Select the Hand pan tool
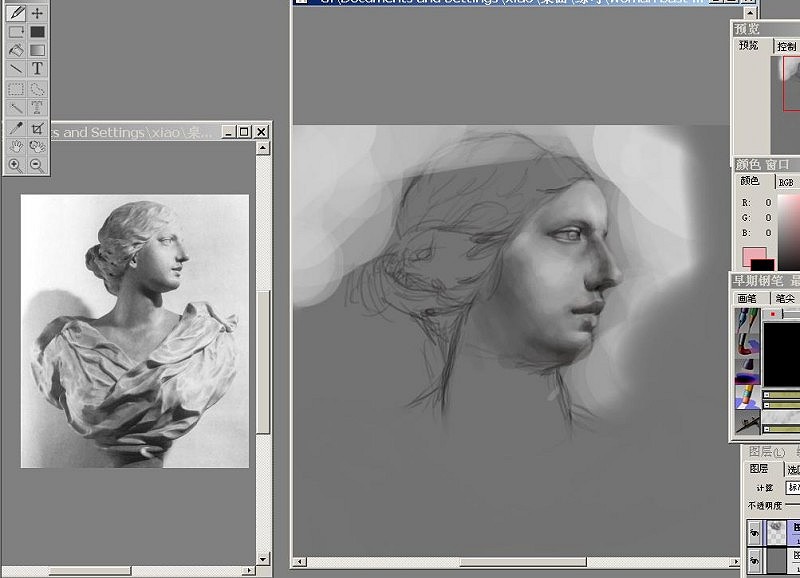 coord(16,146)
